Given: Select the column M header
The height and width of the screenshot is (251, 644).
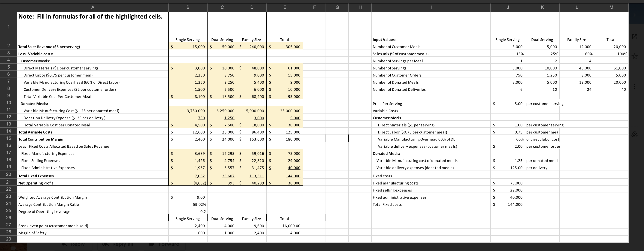Looking at the screenshot, I should pyautogui.click(x=611, y=7).
